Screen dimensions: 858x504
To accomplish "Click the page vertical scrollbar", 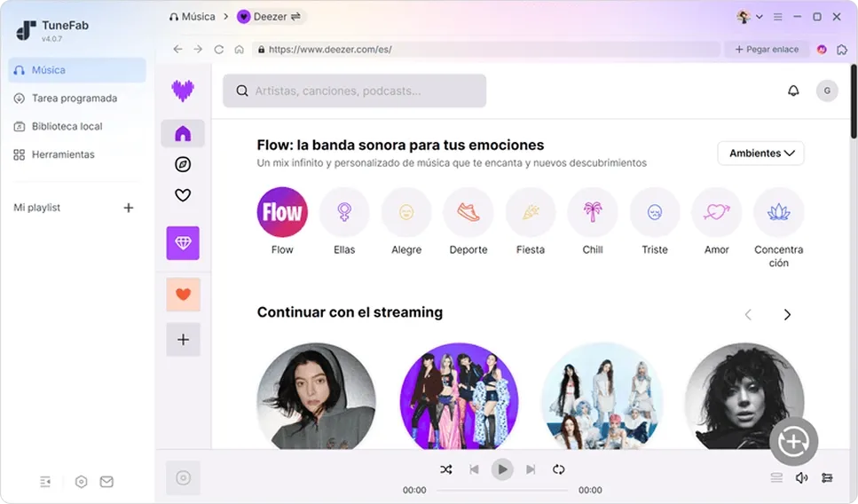I will (x=854, y=101).
